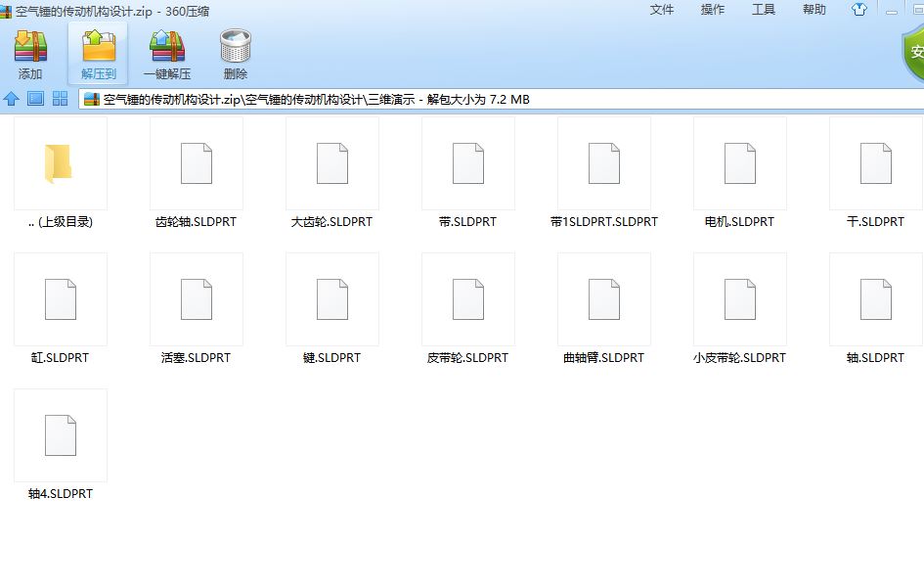924x588 pixels.
Task: Select the 轴4.SLDPRT file icon
Action: tap(61, 435)
